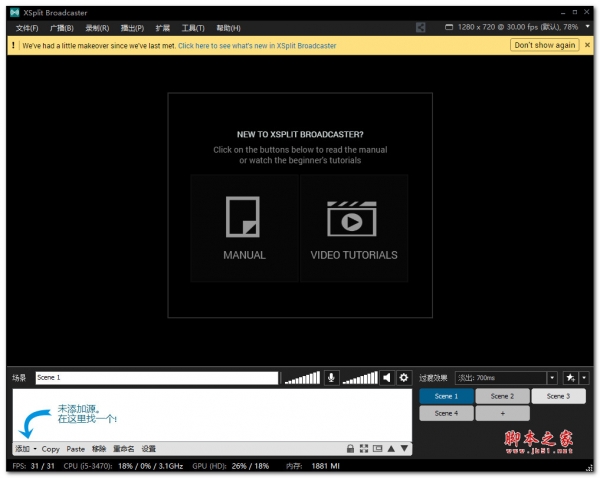Click the 未添加源 hint text

pyautogui.click(x=87, y=414)
